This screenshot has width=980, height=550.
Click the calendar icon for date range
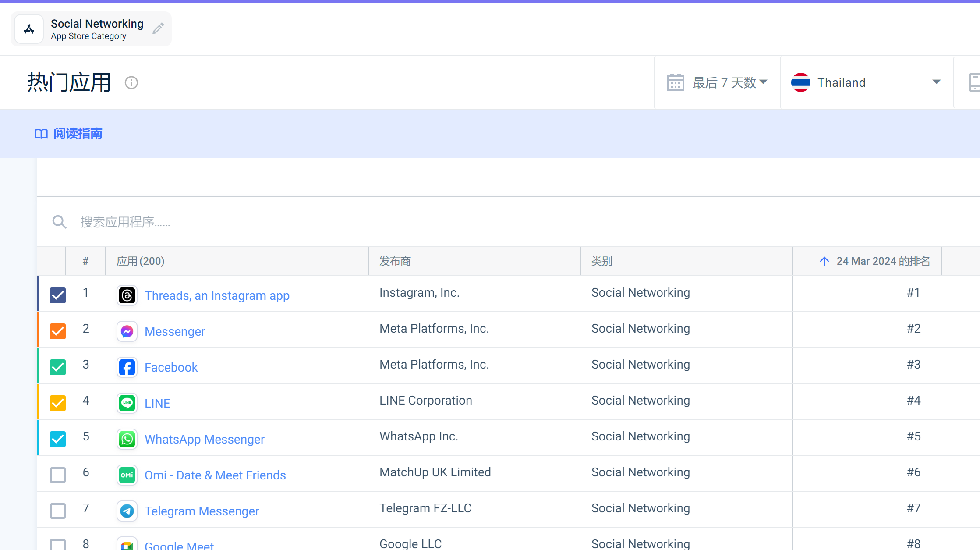(x=675, y=82)
